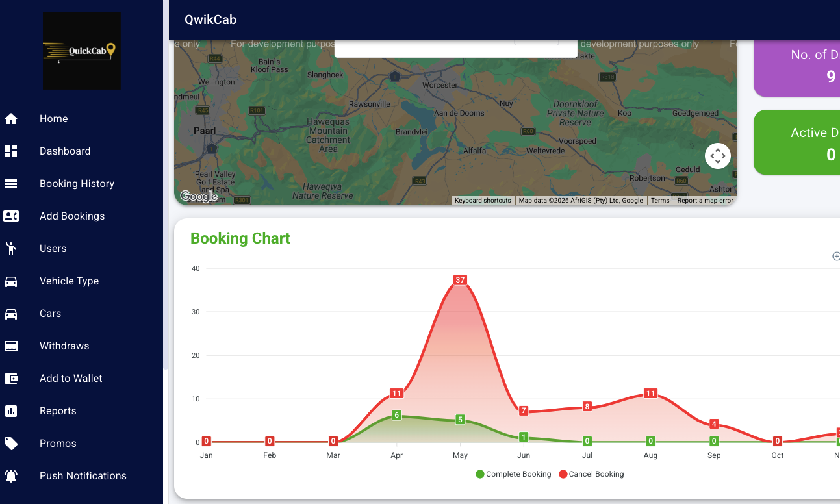Click the May data point labeled 37
The image size is (840, 504).
(x=460, y=280)
